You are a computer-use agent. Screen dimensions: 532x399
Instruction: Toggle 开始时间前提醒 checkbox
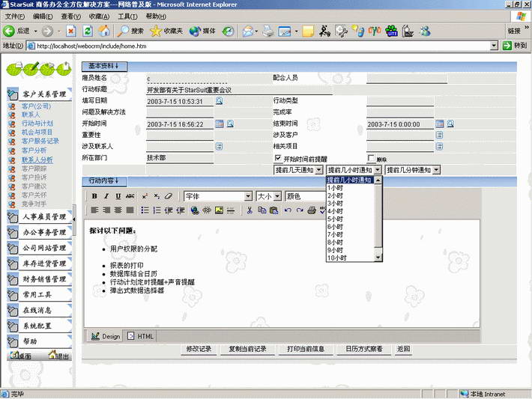[x=278, y=158]
